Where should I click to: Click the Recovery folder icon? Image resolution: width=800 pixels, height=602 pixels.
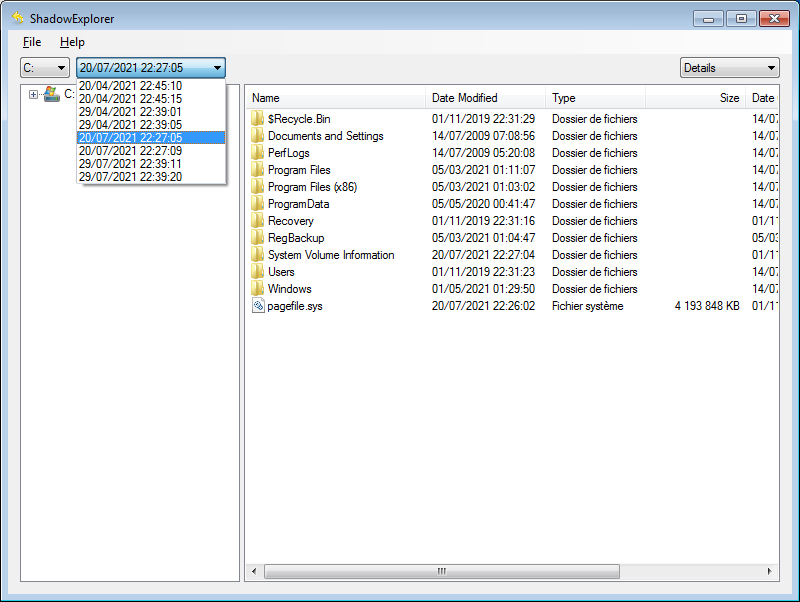tap(258, 221)
